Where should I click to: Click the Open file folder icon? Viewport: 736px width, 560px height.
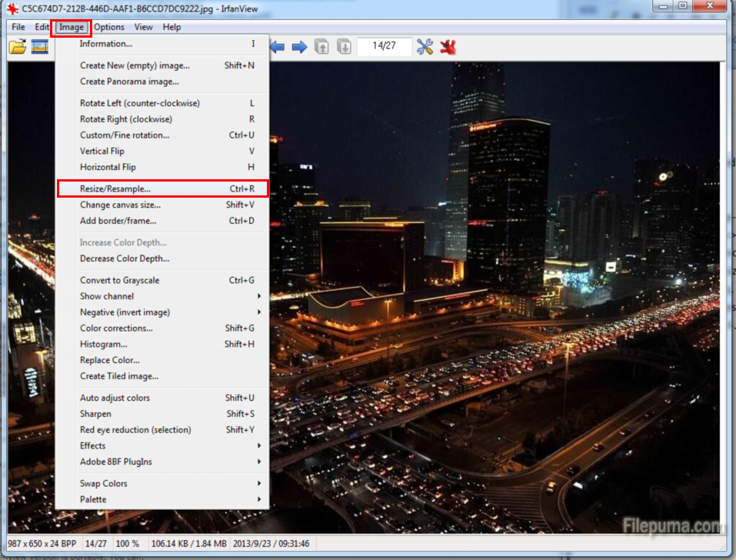coord(17,47)
